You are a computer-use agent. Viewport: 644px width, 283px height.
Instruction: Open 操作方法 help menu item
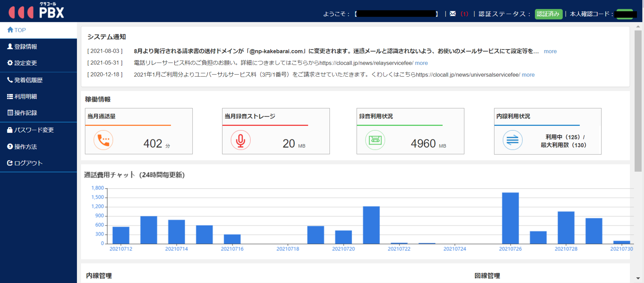tap(26, 147)
